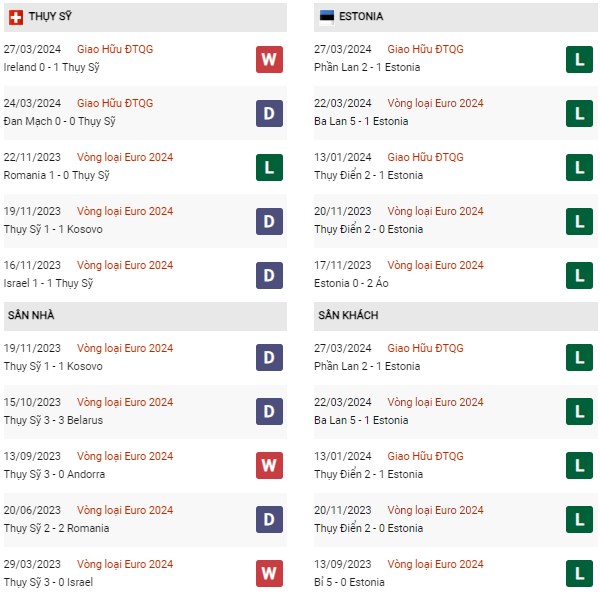This screenshot has height=595, width=600.
Task: Click W badge for Ireland 0 - 1 Thụy Sỹ
Action: [268, 59]
